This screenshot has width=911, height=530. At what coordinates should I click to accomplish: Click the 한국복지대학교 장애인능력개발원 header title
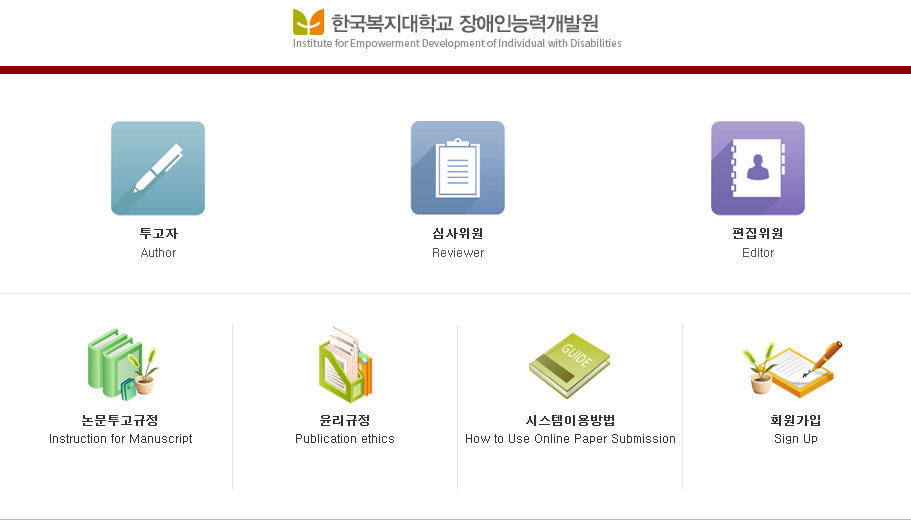click(x=465, y=22)
